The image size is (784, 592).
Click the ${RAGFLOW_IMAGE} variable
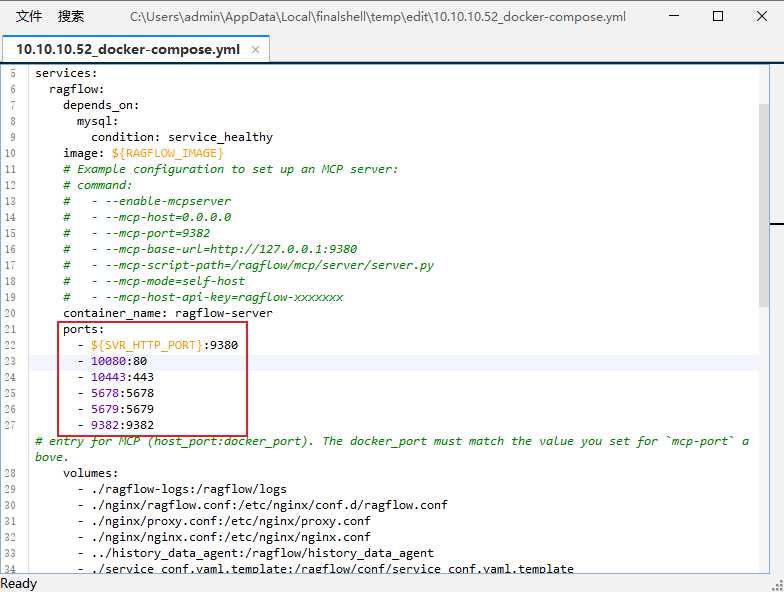(168, 153)
